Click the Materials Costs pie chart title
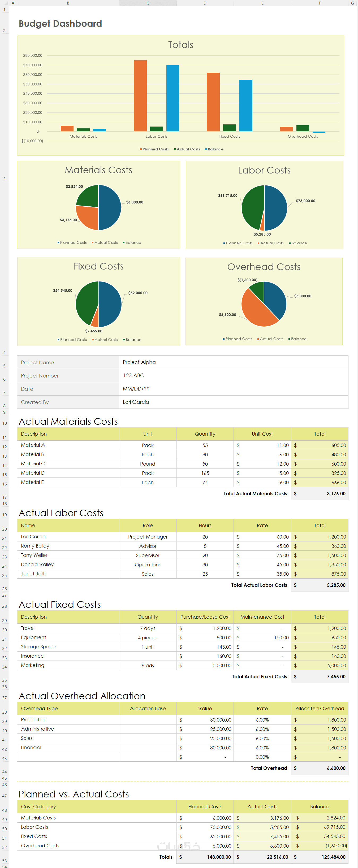This screenshot has height=868, width=358. 98,170
